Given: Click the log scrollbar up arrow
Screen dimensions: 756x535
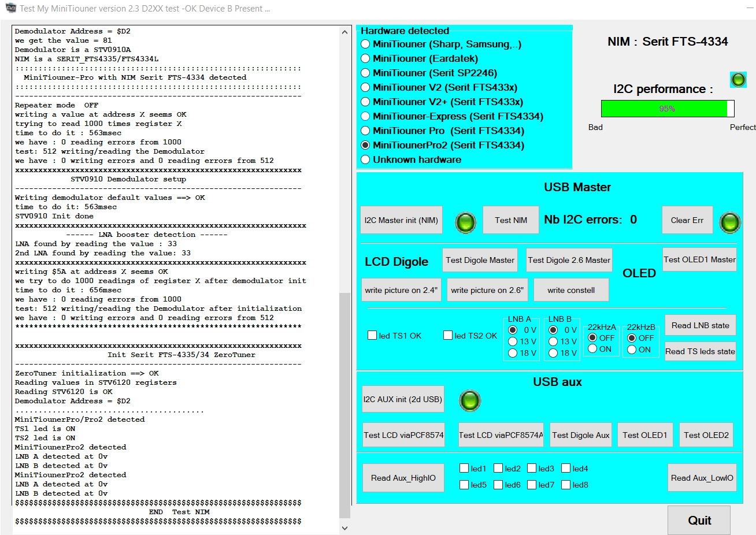Looking at the screenshot, I should pos(345,32).
